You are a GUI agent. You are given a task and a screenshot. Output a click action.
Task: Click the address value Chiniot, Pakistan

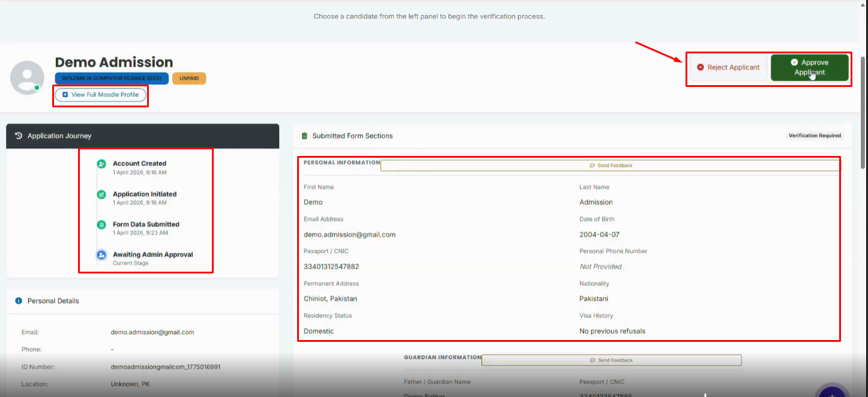331,299
